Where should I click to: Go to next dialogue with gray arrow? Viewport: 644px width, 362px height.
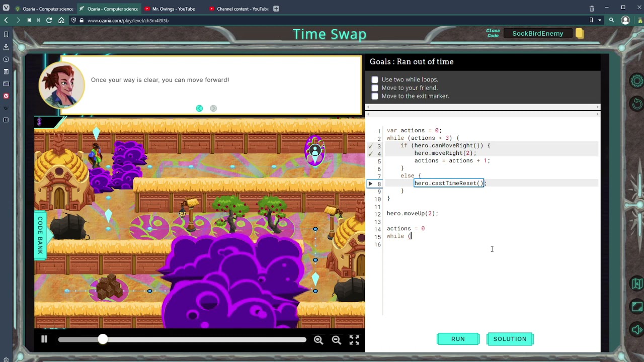213,108
